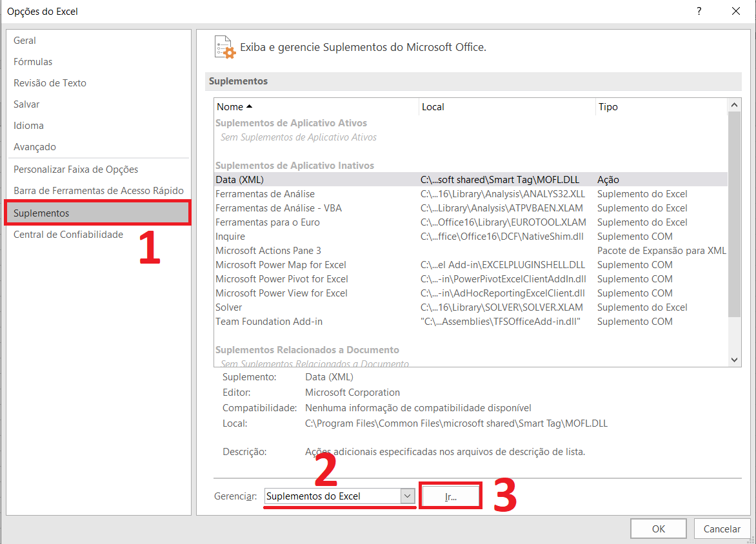Open the Gerenciar dropdown arrow
Viewport: 756px width, 544px height.
[x=407, y=496]
